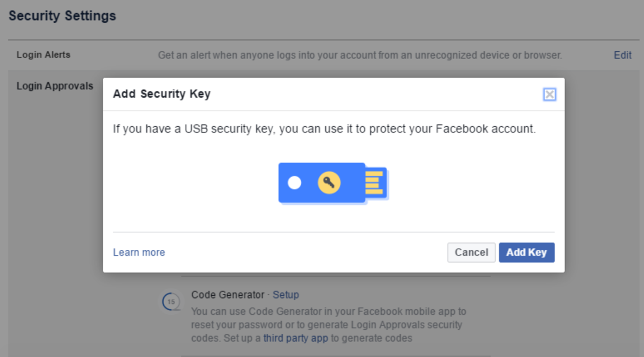Click the white dot on USB key

click(x=294, y=183)
